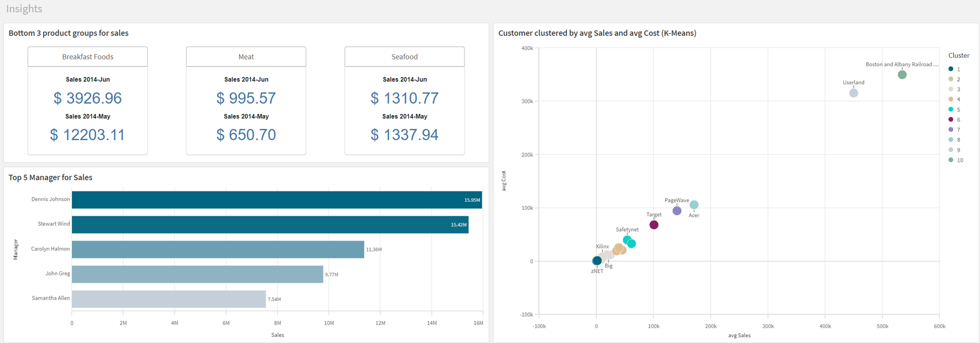The height and width of the screenshot is (343, 980).
Task: Select the PageWave data point
Action: pyautogui.click(x=677, y=211)
